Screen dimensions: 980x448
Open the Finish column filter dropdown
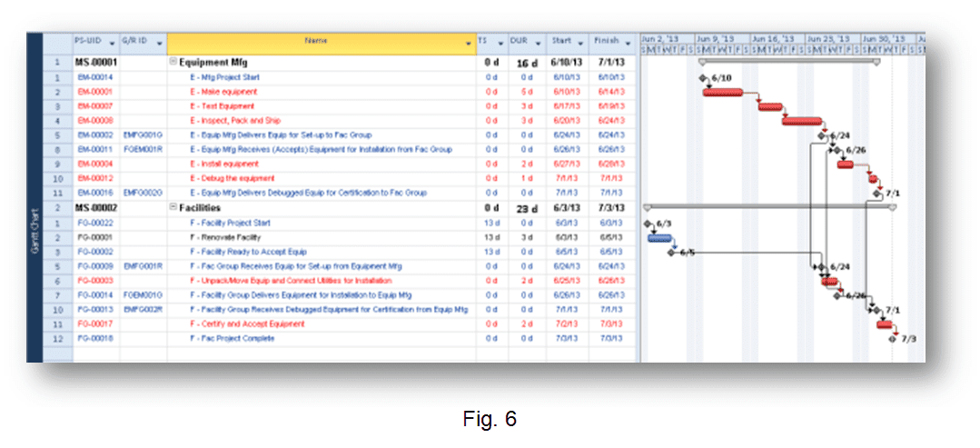click(x=628, y=44)
